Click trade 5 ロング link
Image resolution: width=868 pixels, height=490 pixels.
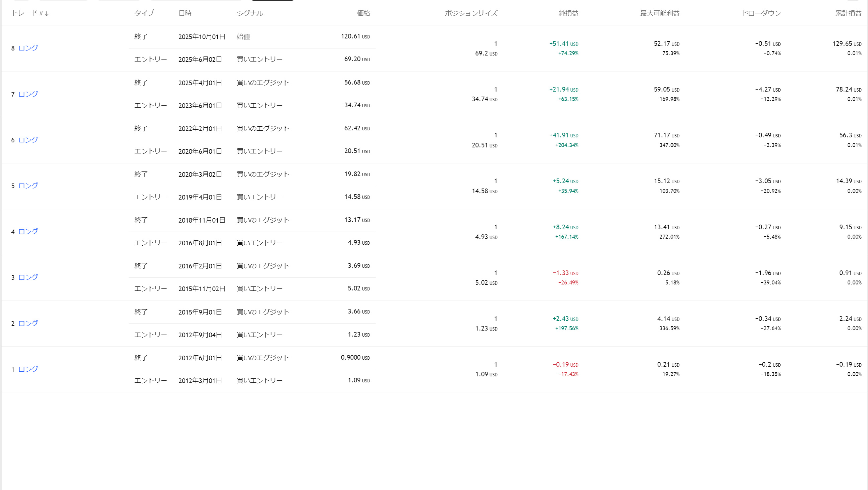(28, 186)
